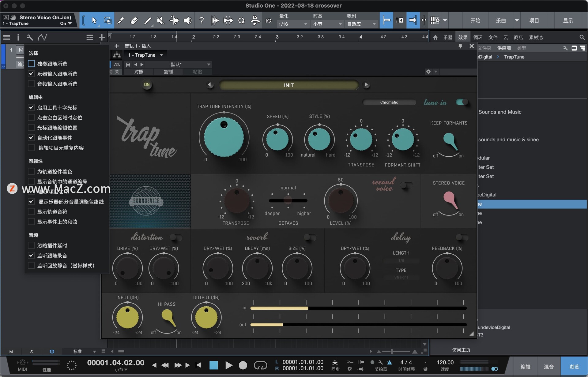Image resolution: width=588 pixels, height=377 pixels.
Task: Uncheck 乐器输入跟随所选 option
Action: click(x=31, y=74)
